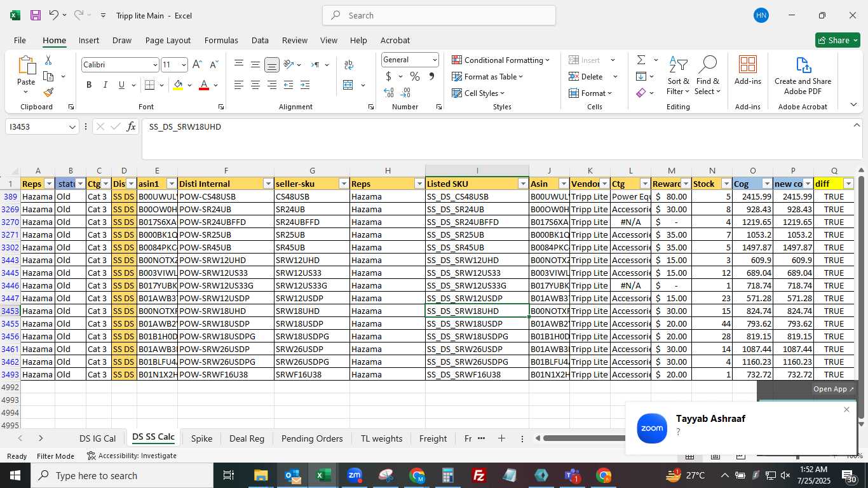
Task: Open the File menu
Action: tap(20, 40)
